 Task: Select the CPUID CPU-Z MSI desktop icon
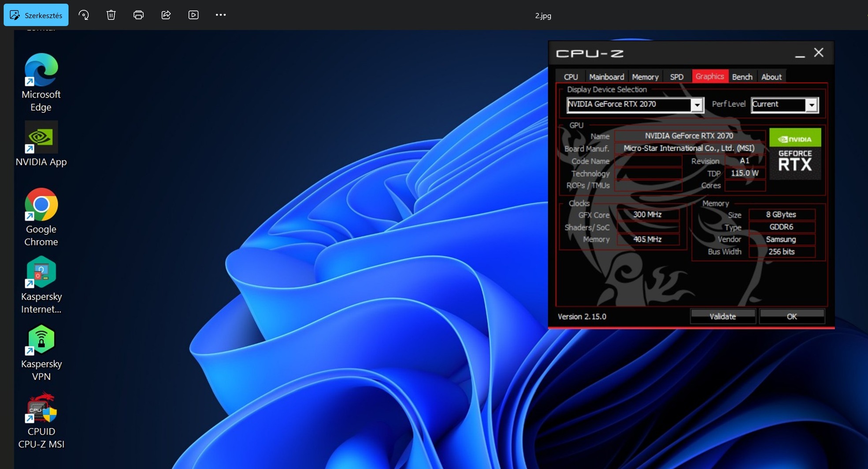tap(41, 421)
